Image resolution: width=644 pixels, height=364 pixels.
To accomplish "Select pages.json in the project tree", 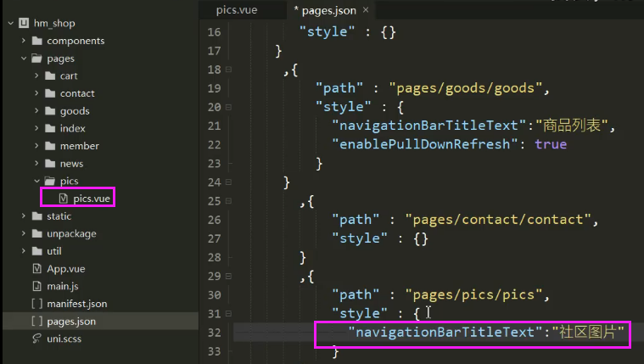I will [x=71, y=322].
